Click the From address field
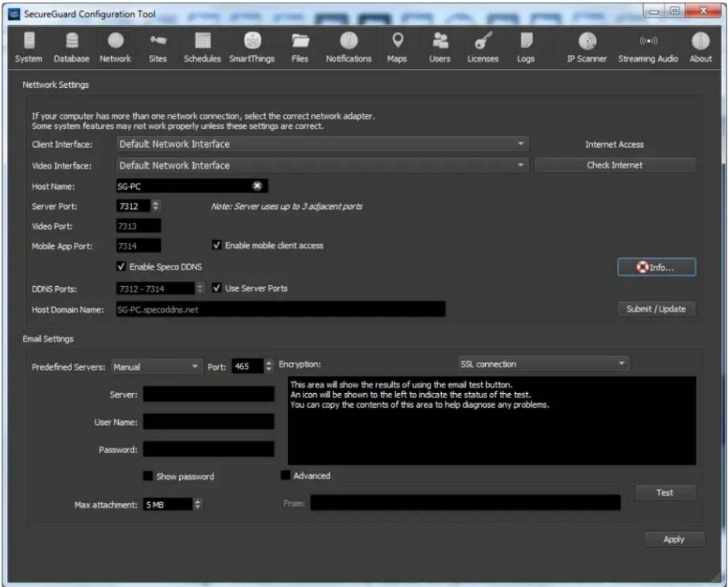 466,503
